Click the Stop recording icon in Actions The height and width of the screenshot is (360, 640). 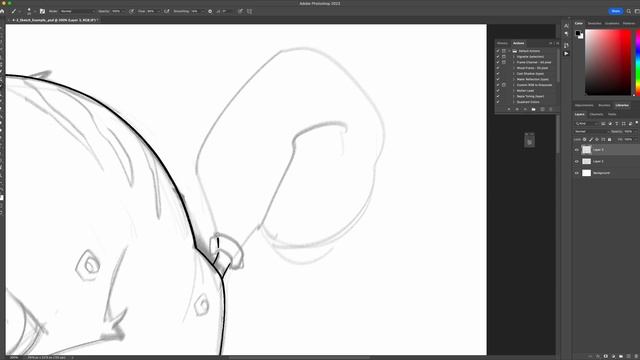(509, 109)
